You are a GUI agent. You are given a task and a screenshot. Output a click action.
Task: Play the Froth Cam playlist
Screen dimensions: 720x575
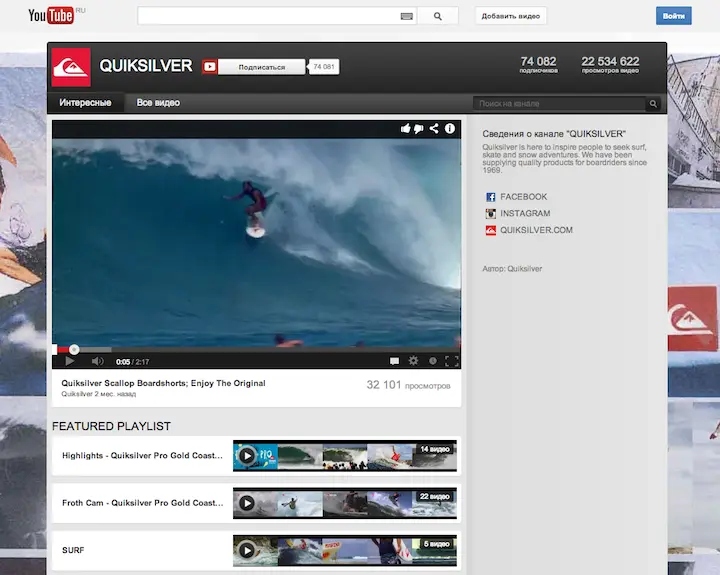click(x=247, y=503)
